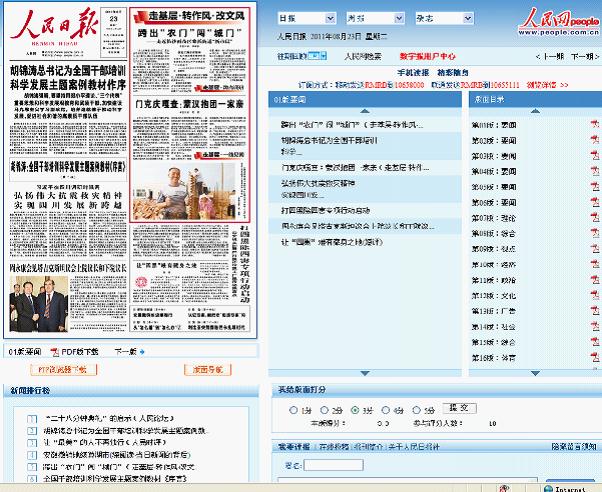602x492 pixels.
Task: Click the 人民网 people.com.cn logo
Action: click(559, 22)
